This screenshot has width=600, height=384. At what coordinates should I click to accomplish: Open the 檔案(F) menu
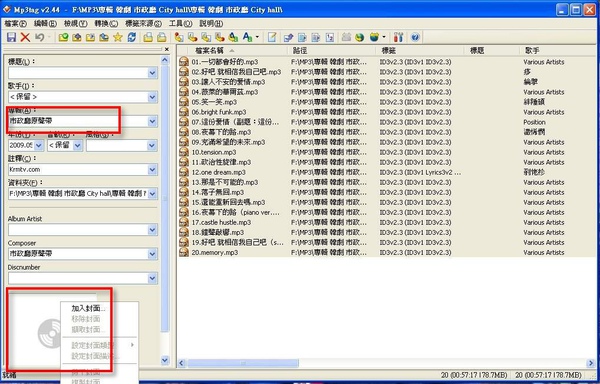tap(15, 24)
